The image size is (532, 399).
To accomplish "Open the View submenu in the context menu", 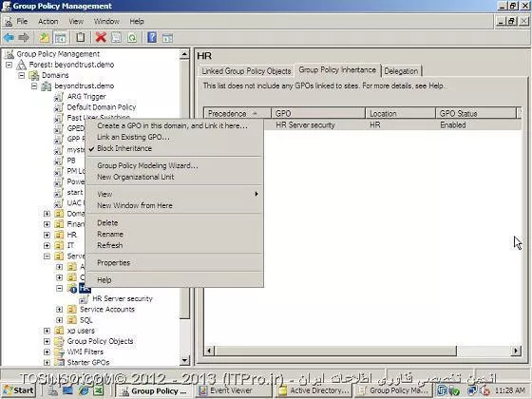I will [175, 194].
